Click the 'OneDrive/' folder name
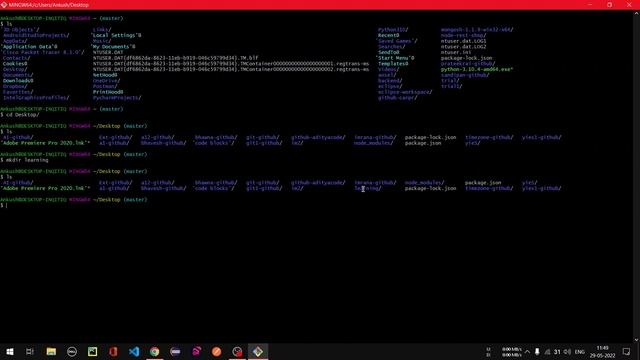This screenshot has width=640, height=360. click(x=106, y=81)
